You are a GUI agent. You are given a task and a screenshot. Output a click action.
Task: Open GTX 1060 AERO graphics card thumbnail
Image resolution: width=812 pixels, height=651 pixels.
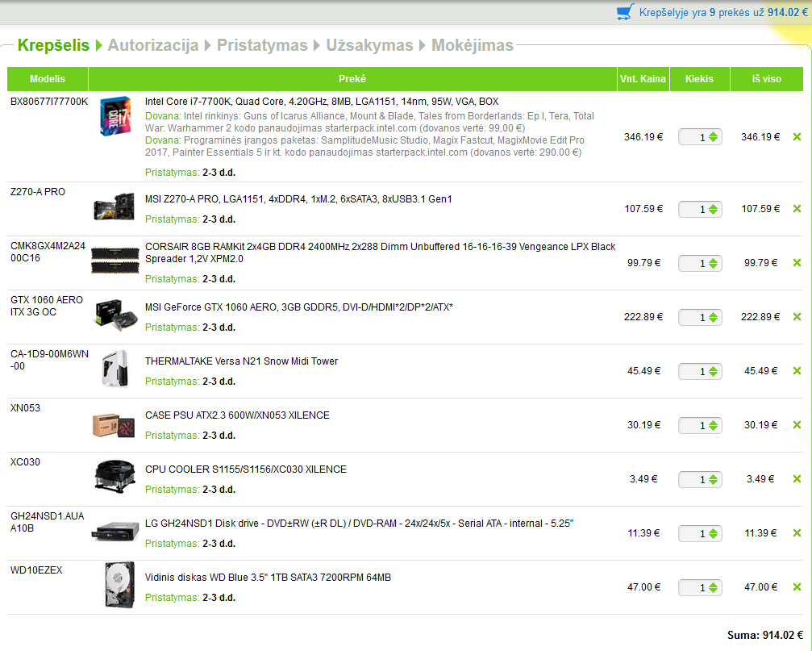(115, 315)
